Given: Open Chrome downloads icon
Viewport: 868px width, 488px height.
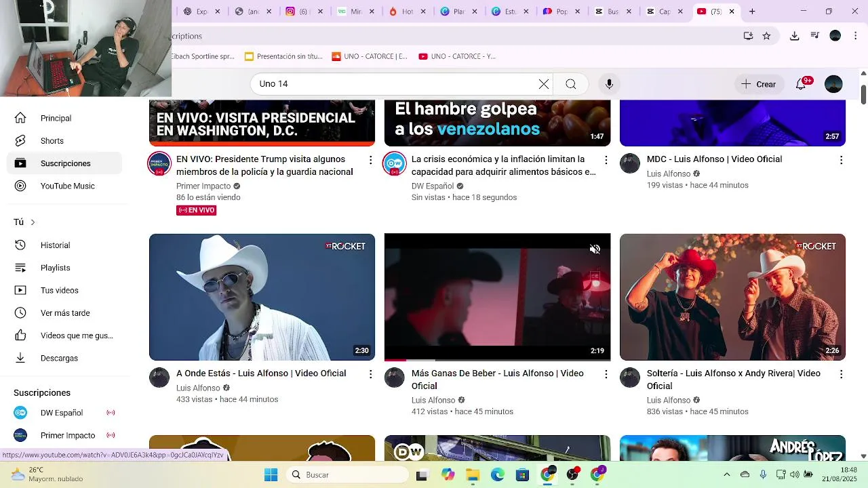Looking at the screenshot, I should pyautogui.click(x=795, y=36).
